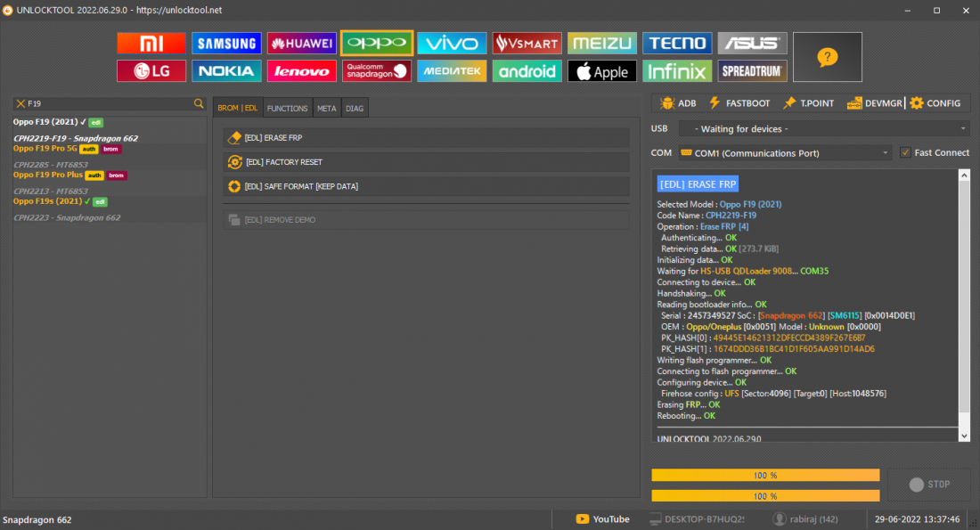The width and height of the screenshot is (980, 530).
Task: Click the CPH2213 - MT6853 entry
Action: (51, 192)
